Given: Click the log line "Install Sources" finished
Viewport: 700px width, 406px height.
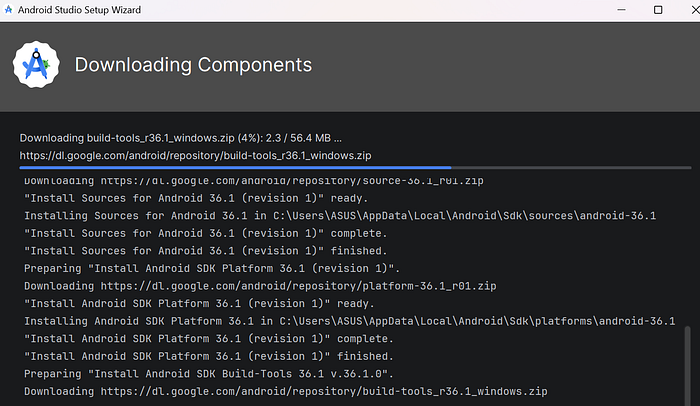Looking at the screenshot, I should tap(206, 251).
